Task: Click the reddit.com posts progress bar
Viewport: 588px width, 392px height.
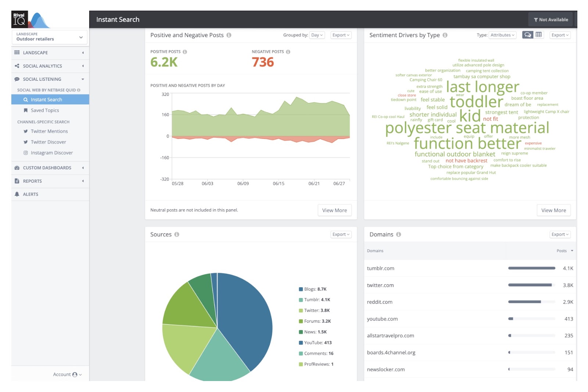Action: (530, 302)
